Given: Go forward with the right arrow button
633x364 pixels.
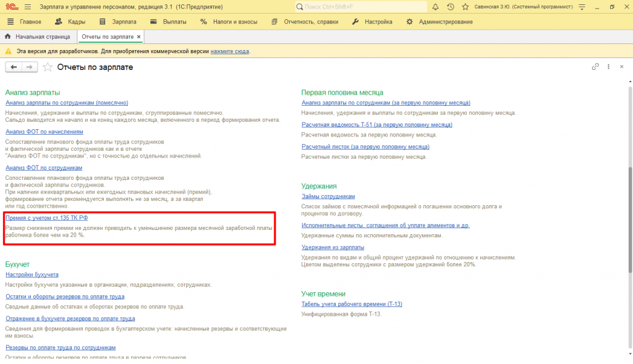Looking at the screenshot, I should click(x=30, y=67).
